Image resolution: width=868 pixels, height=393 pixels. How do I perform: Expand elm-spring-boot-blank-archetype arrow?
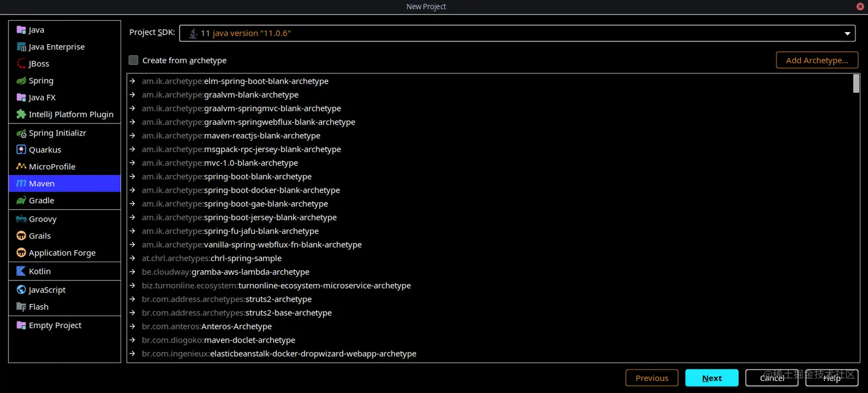(x=133, y=81)
